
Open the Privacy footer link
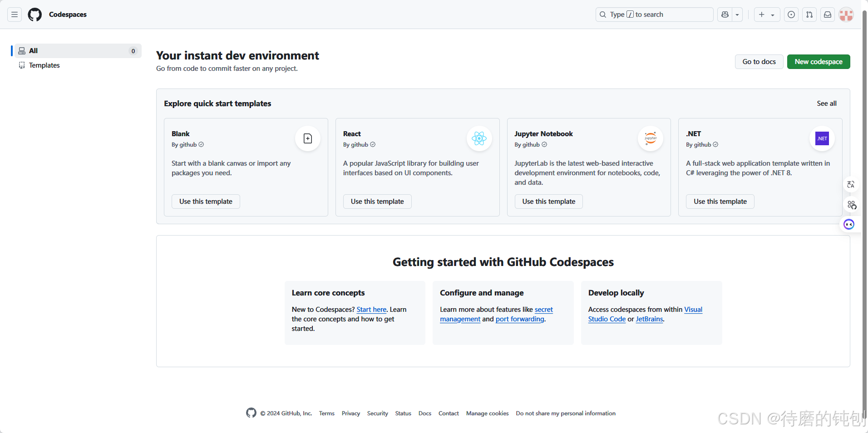pyautogui.click(x=351, y=413)
